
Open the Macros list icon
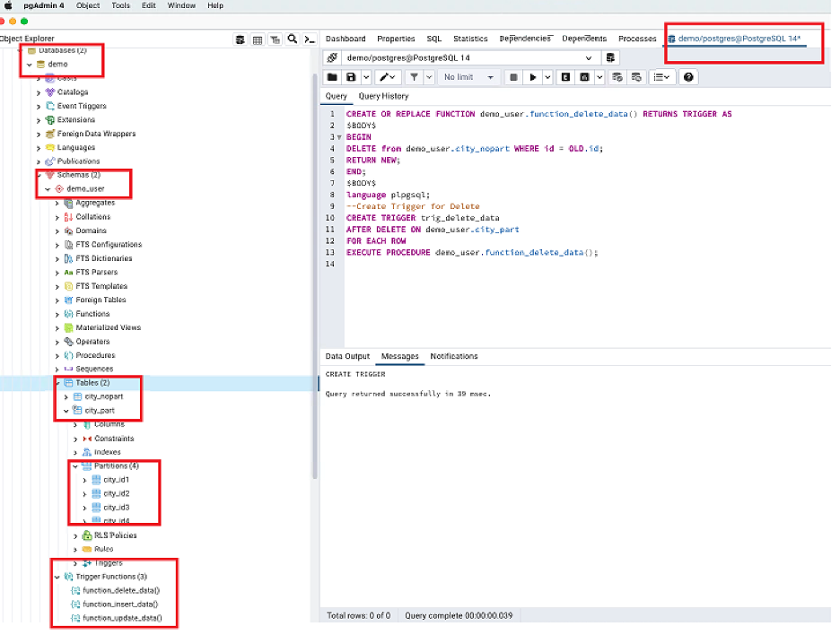point(661,77)
